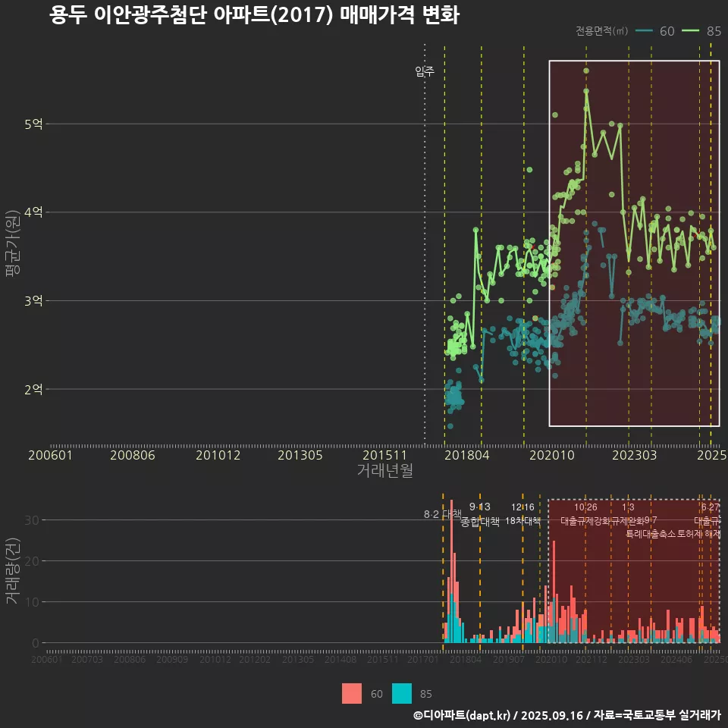The width and height of the screenshot is (728, 728).
Task: Click '202112' on the volume chart x-axis
Action: point(591,659)
